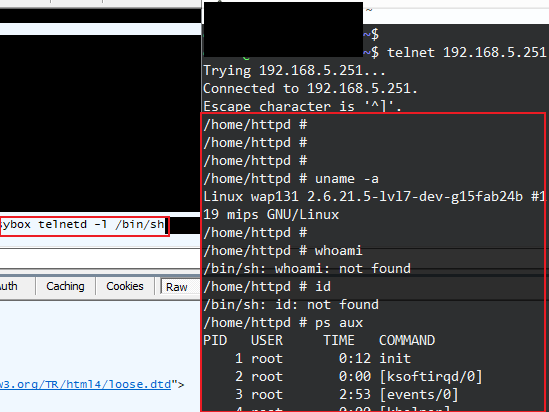Open the Cookies tab
This screenshot has height=412, width=549.
(125, 286)
